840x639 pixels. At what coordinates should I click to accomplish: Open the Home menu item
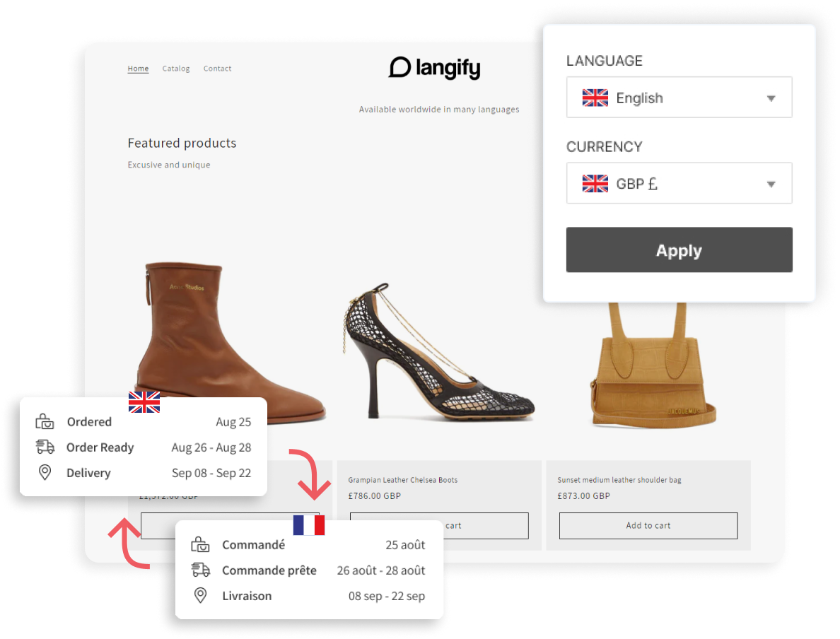[138, 69]
